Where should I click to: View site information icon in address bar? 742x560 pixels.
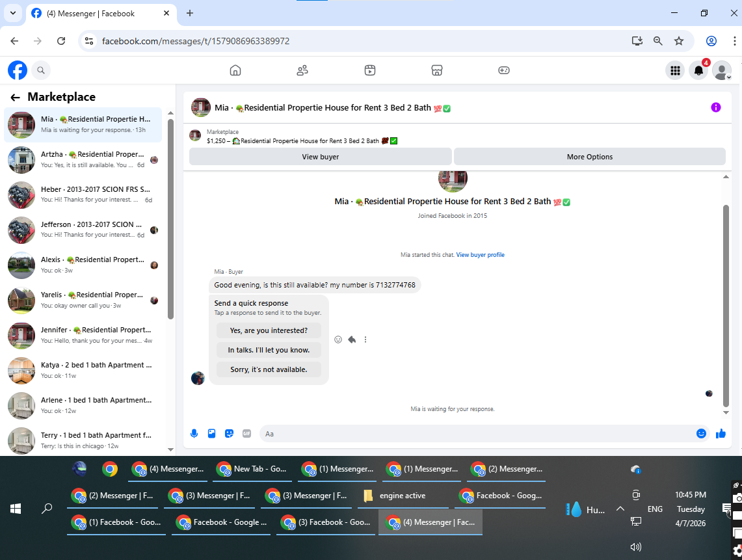(89, 41)
